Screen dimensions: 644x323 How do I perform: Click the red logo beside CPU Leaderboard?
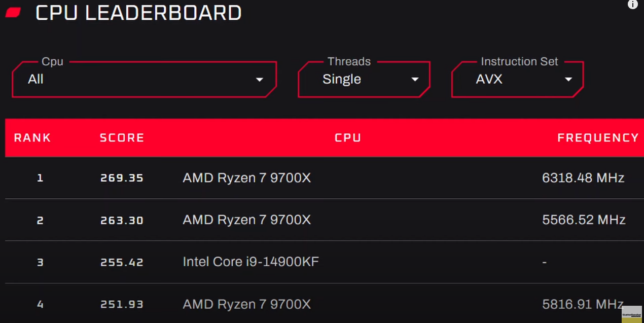coord(13,12)
